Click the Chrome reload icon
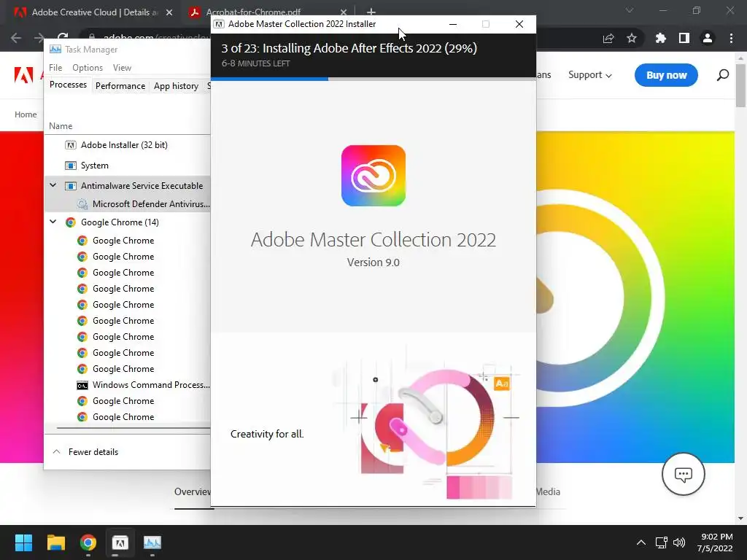The height and width of the screenshot is (560, 747). click(63, 37)
